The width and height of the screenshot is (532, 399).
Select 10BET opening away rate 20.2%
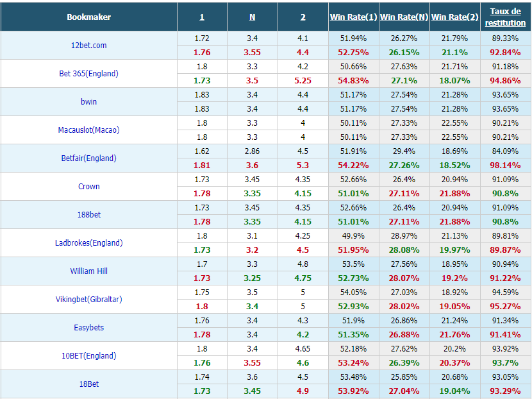454,348
